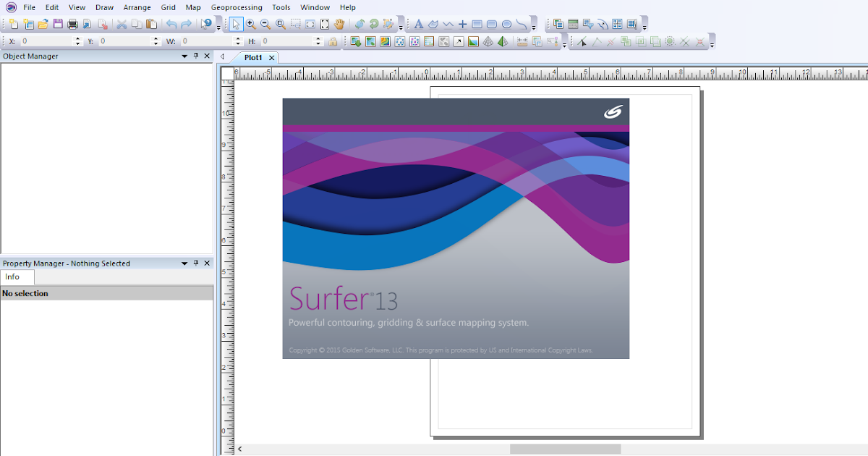Select the Polygon drawing tool
Image resolution: width=868 pixels, height=456 pixels.
tap(433, 24)
